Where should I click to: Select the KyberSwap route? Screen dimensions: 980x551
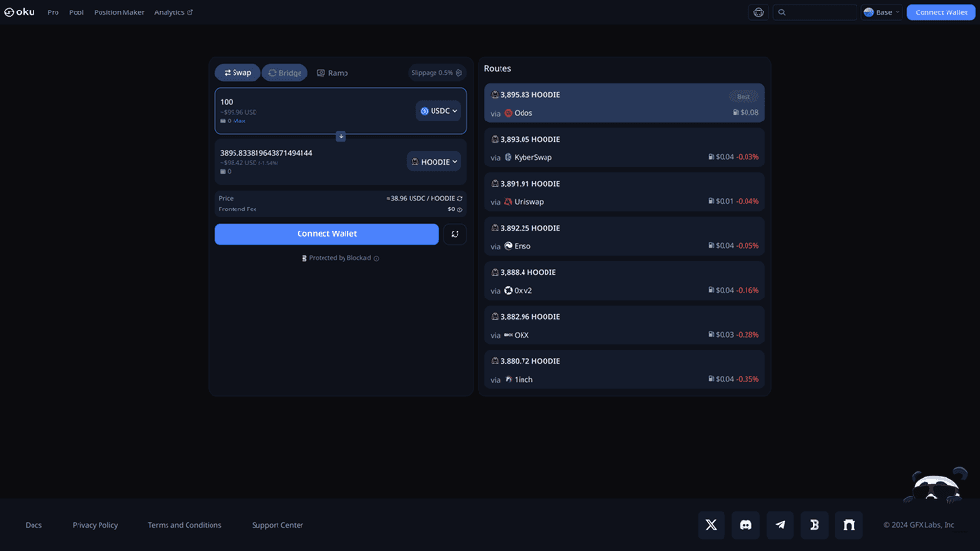(624, 148)
